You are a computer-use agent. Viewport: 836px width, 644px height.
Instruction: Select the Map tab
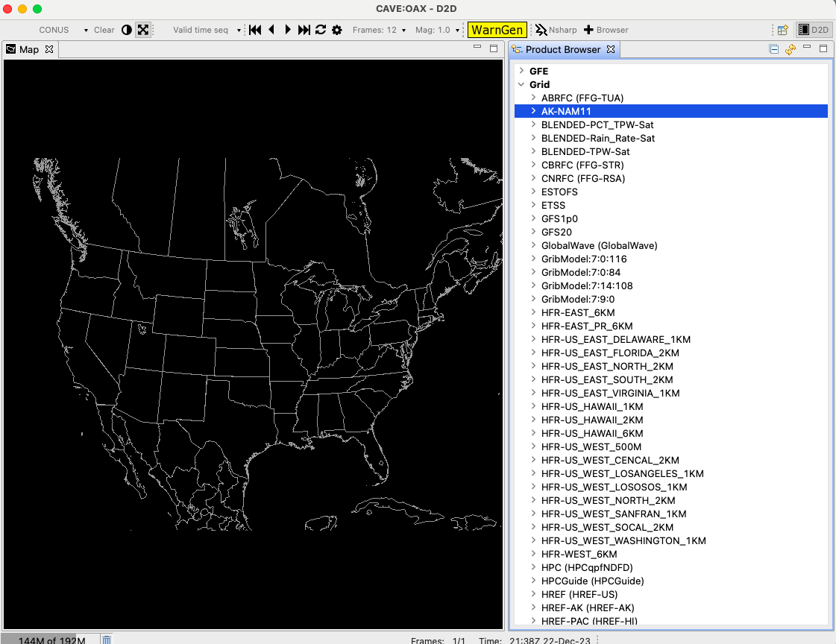[x=29, y=49]
